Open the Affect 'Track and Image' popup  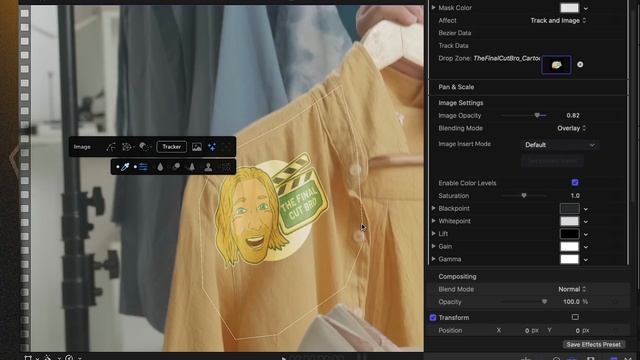(x=558, y=20)
